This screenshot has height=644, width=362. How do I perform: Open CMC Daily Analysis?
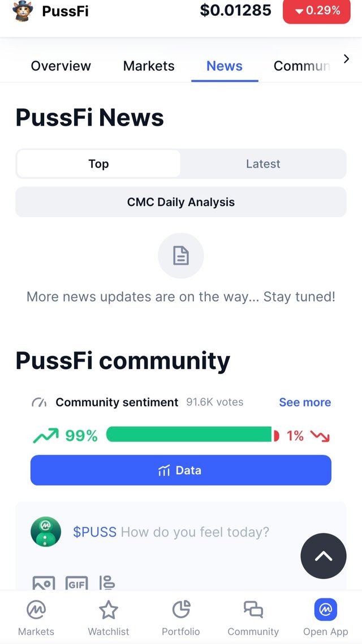(181, 202)
